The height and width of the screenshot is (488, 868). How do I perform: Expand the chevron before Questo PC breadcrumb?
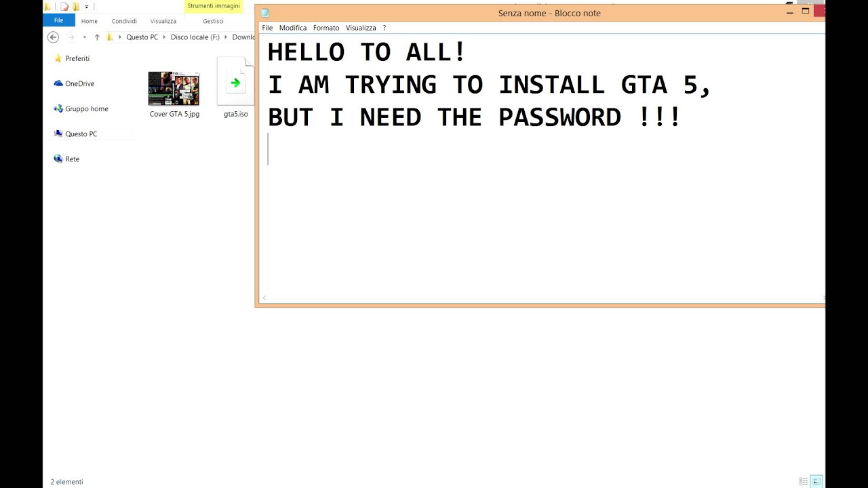pyautogui.click(x=120, y=37)
